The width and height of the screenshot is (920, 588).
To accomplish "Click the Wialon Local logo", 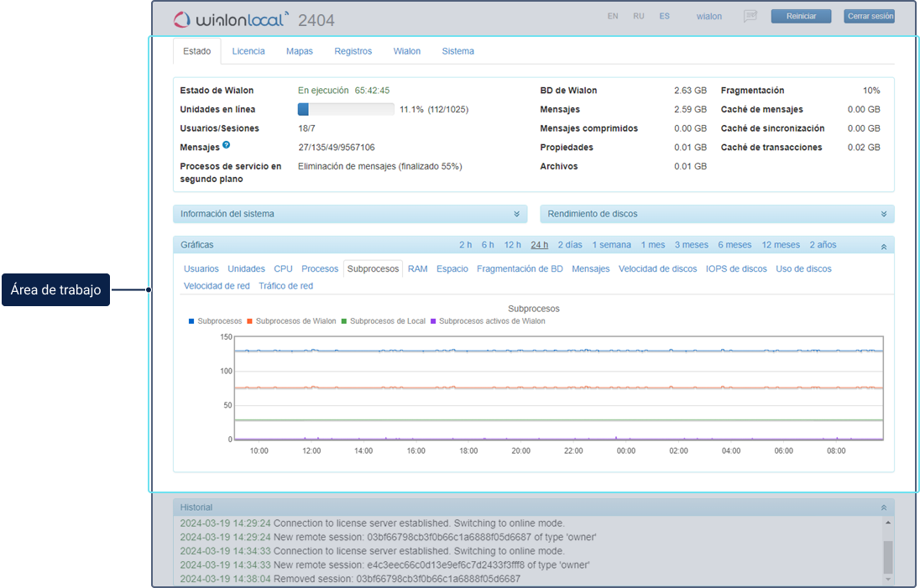I will pos(230,19).
